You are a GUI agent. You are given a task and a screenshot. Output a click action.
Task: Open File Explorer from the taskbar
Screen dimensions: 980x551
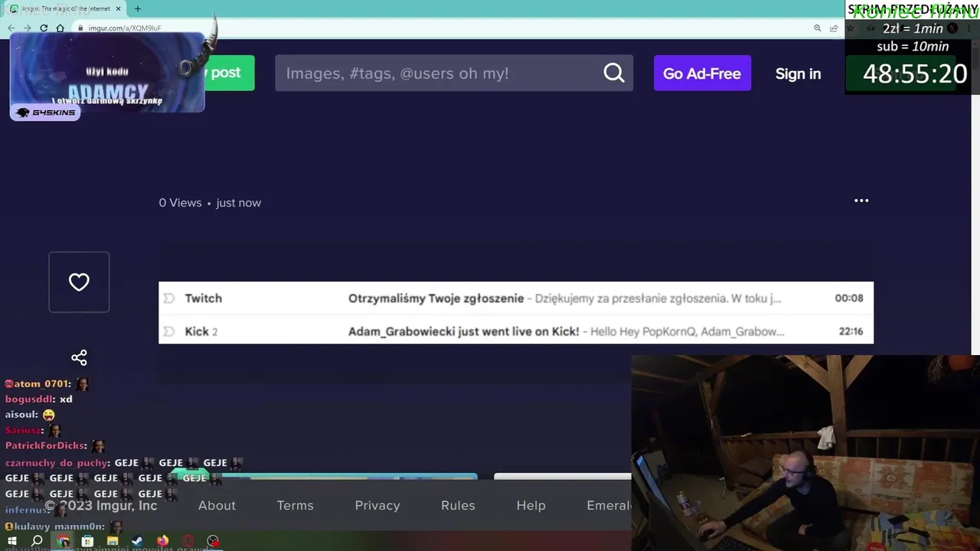[x=113, y=541]
